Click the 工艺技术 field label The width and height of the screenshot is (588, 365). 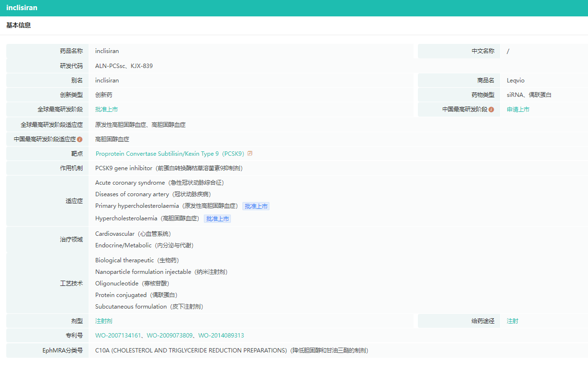click(71, 284)
